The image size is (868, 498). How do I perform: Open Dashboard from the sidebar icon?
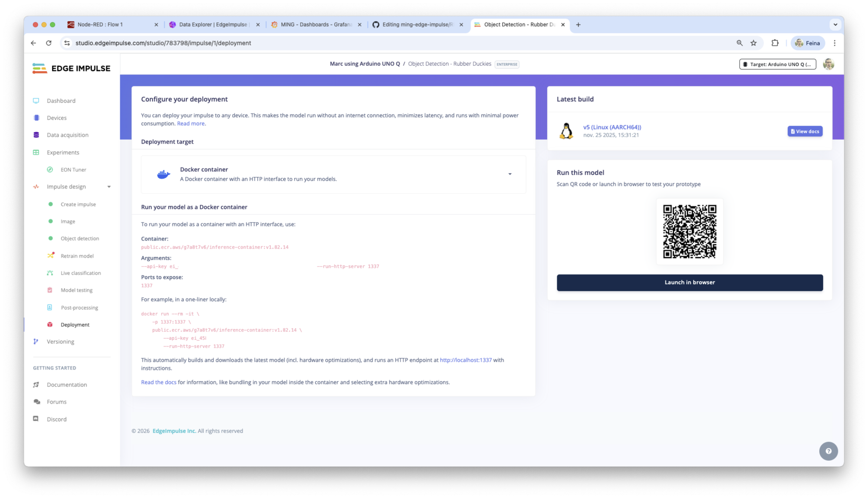click(x=36, y=101)
